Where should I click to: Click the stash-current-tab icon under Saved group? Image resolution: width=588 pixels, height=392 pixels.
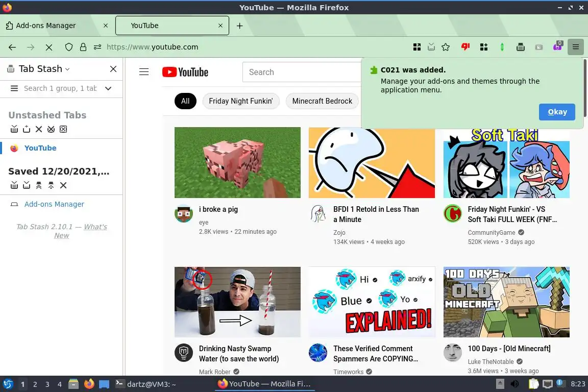(x=27, y=185)
